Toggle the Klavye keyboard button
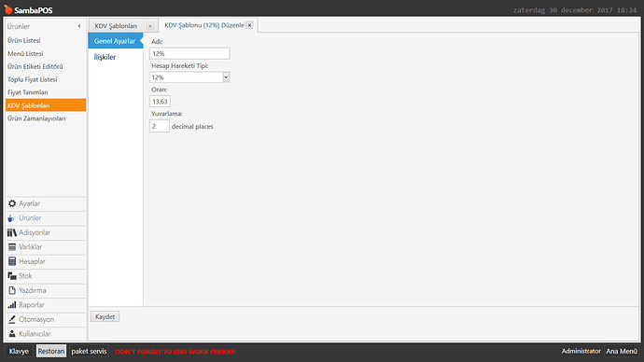The image size is (644, 362). [x=19, y=352]
